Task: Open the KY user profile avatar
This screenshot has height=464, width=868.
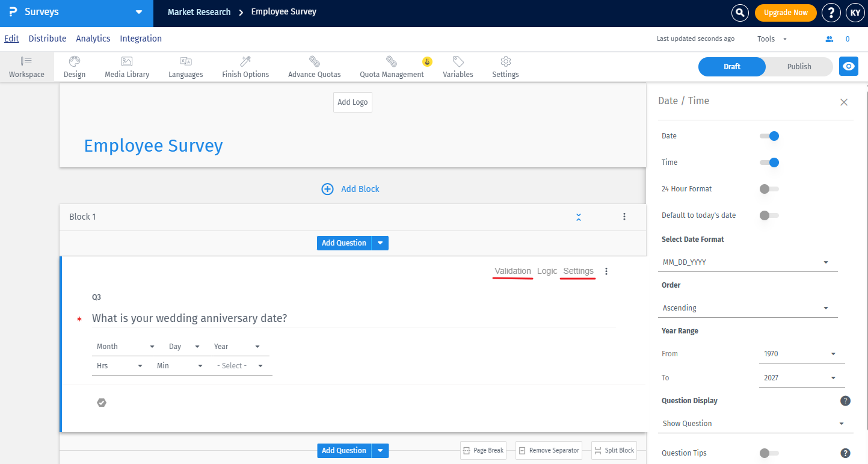Action: click(x=855, y=12)
